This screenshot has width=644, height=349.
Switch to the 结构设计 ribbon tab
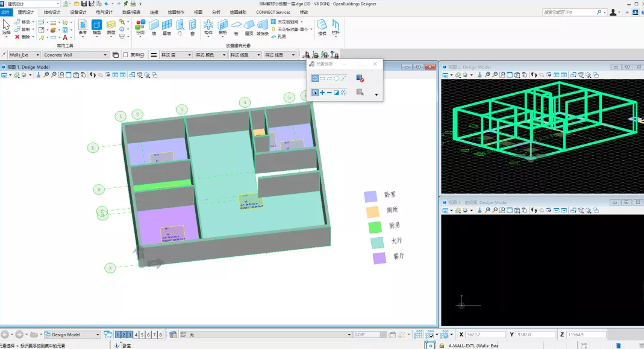pos(52,12)
